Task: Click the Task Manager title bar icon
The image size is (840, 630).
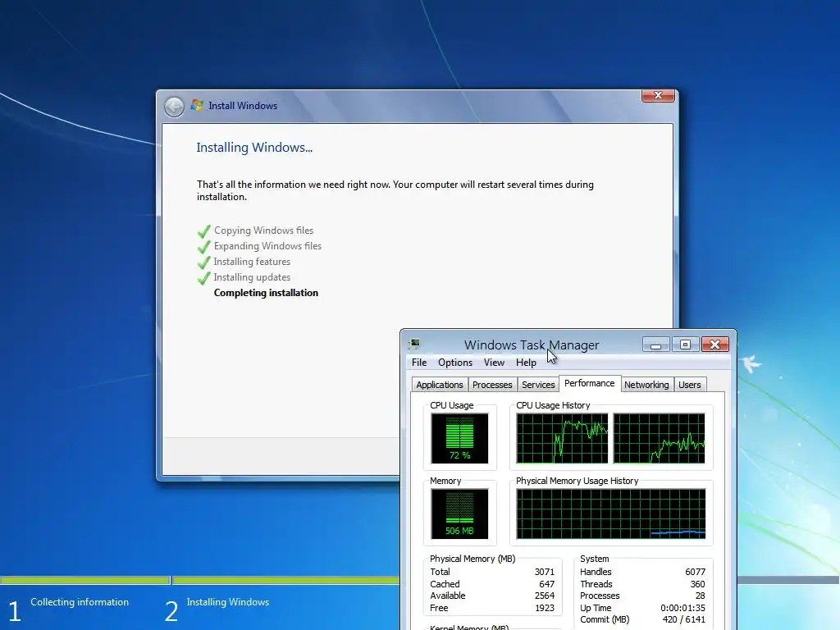Action: [414, 345]
